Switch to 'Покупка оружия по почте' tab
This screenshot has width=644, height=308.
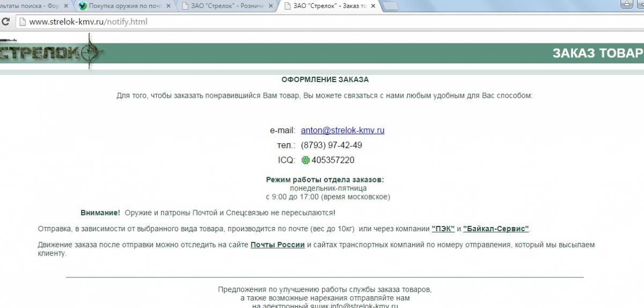(123, 6)
